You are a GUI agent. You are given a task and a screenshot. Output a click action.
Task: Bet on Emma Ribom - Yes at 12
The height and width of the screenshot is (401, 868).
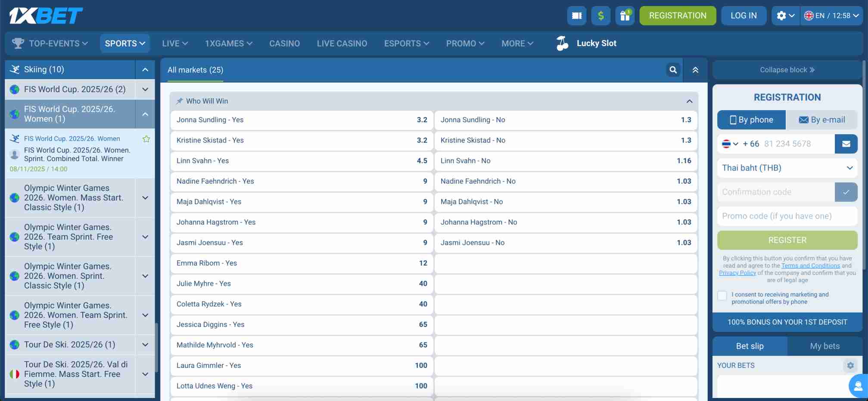tap(302, 263)
